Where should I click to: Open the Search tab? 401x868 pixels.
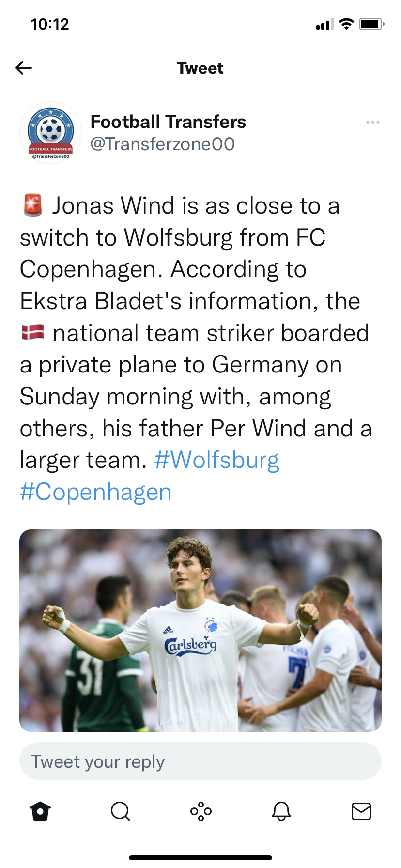121,811
